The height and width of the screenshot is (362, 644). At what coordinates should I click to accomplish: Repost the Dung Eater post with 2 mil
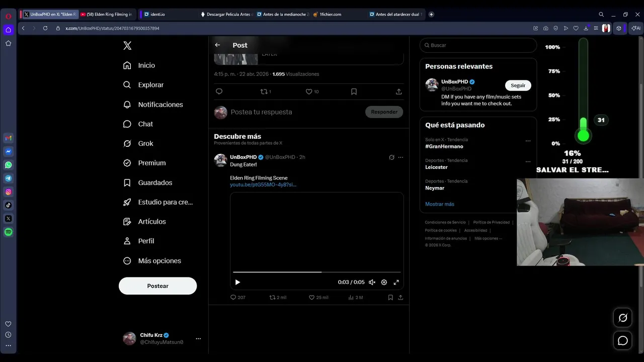(278, 298)
